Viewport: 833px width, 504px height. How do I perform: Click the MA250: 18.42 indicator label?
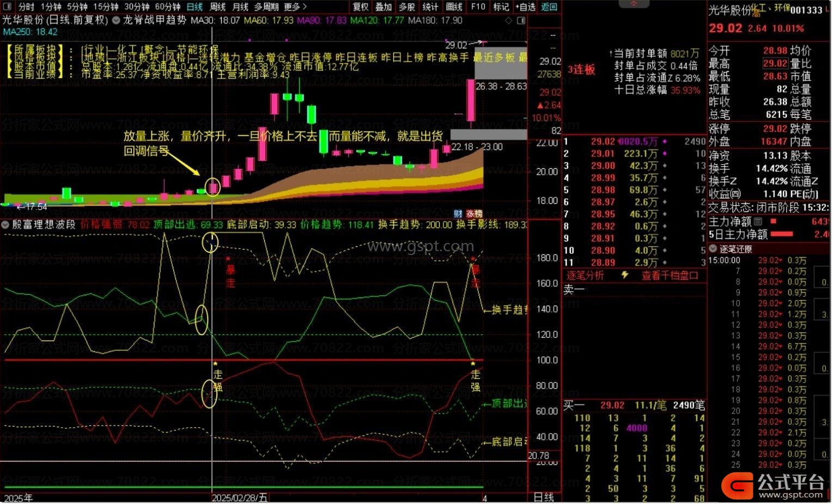(x=30, y=32)
